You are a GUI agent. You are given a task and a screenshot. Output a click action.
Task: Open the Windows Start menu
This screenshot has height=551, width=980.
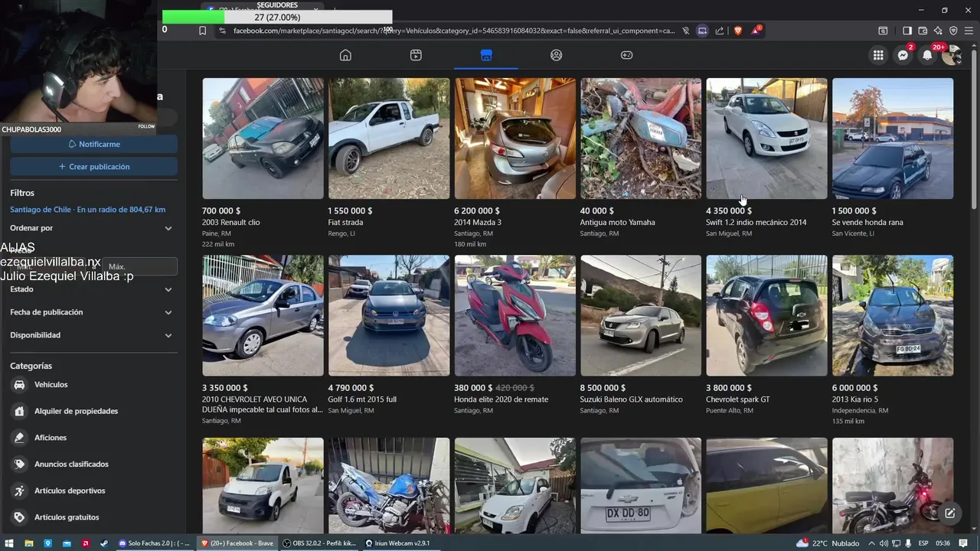pos(8,543)
